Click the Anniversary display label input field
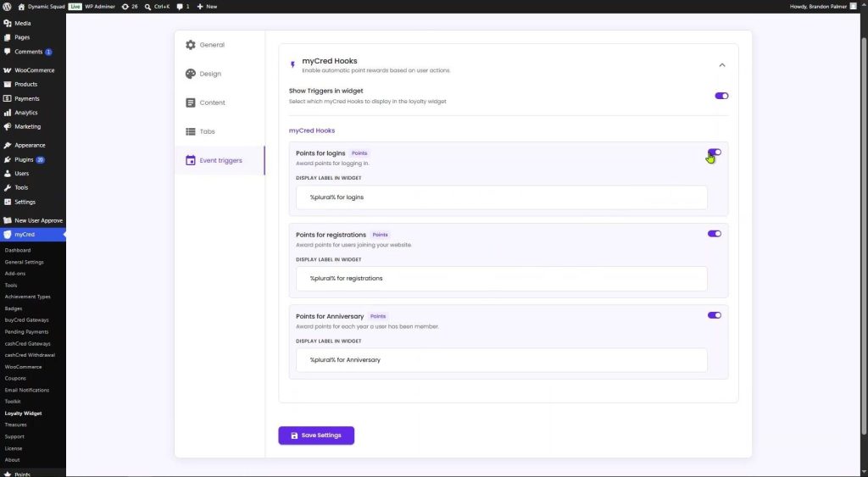The width and height of the screenshot is (868, 477). 502,360
